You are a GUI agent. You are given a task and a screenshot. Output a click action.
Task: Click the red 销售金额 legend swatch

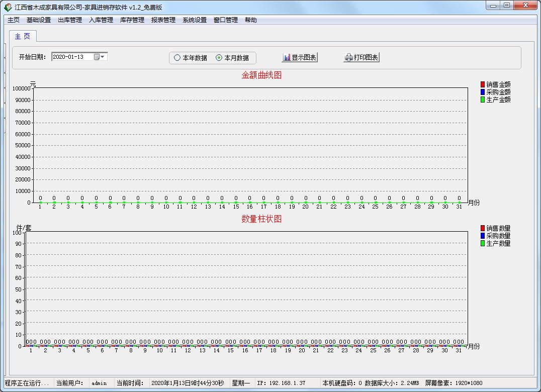pyautogui.click(x=483, y=84)
